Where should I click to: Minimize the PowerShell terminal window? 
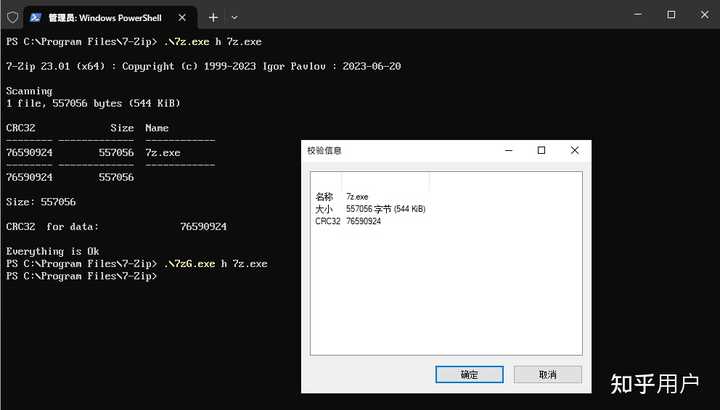tap(638, 15)
